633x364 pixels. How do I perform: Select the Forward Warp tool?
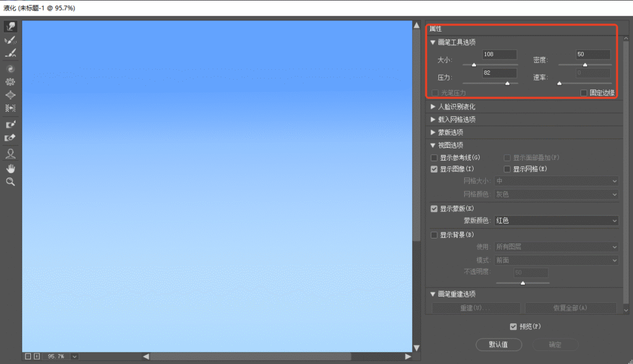pos(11,27)
